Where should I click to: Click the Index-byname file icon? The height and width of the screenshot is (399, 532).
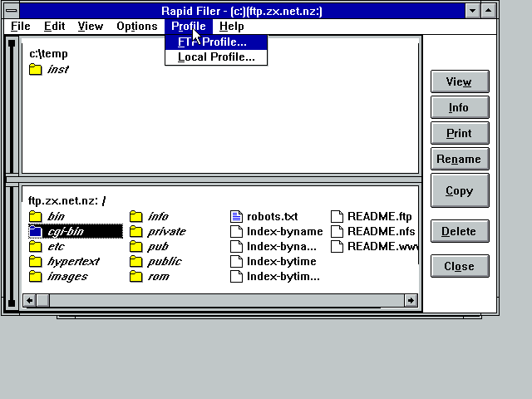point(236,231)
